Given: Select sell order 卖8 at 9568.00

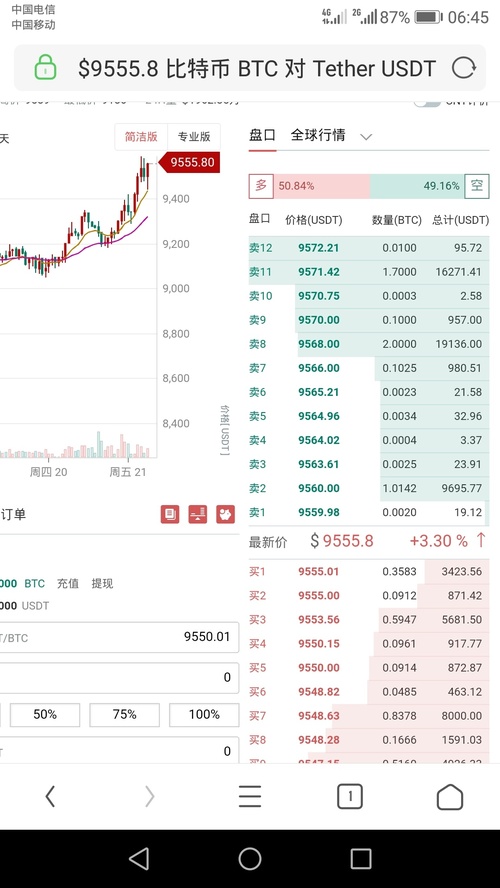Looking at the screenshot, I should pyautogui.click(x=369, y=344).
